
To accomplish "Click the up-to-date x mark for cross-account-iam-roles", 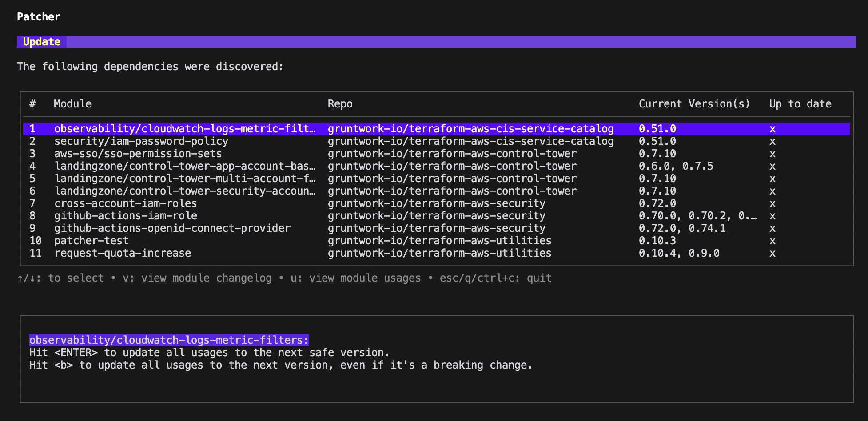I will [772, 204].
